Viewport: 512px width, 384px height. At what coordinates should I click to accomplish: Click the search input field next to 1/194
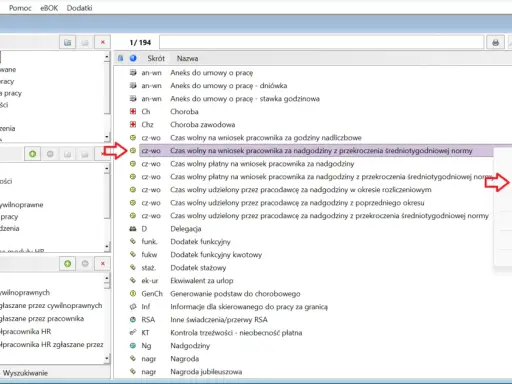(x=321, y=42)
